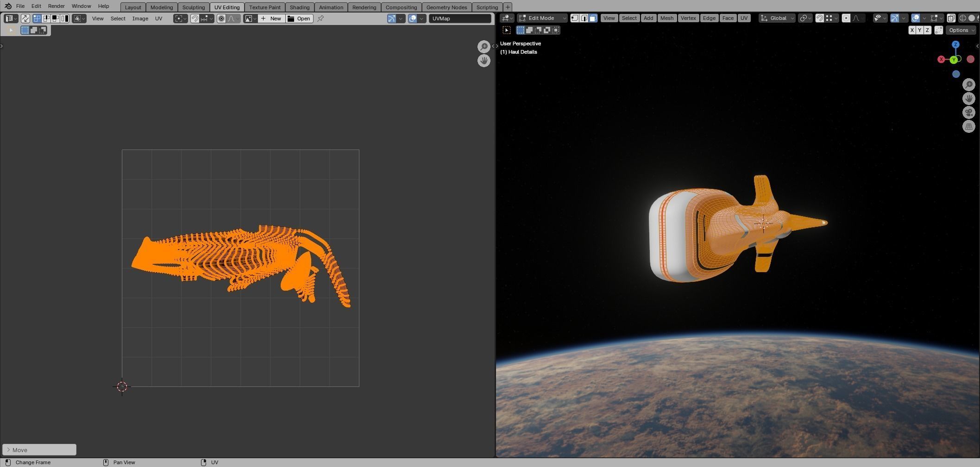Screen dimensions: 980x467
Task: Switch to the Geometry Nodes workspace tab
Action: click(446, 7)
